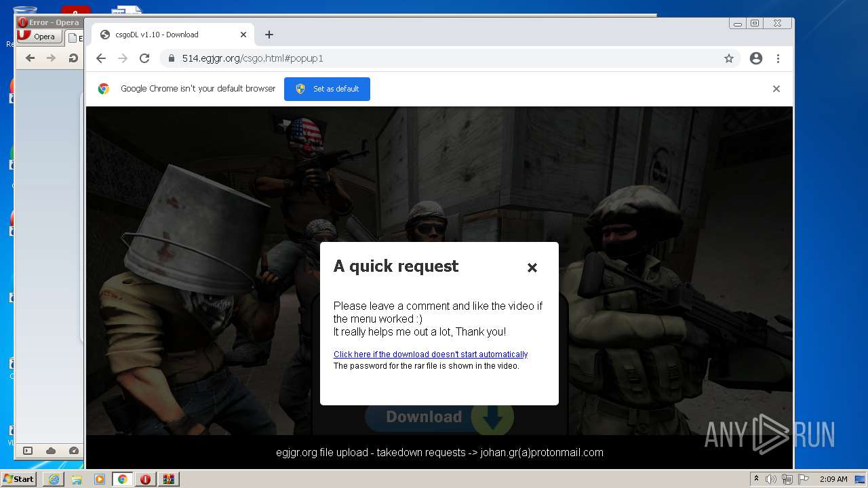Open the Windows Start menu
The width and height of the screenshot is (868, 488).
click(x=18, y=479)
